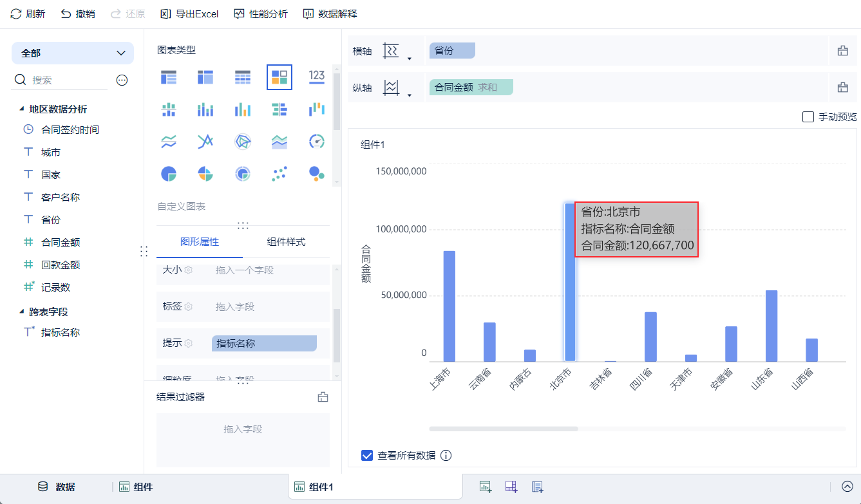Select the pie chart type
The image size is (861, 504).
point(169,174)
